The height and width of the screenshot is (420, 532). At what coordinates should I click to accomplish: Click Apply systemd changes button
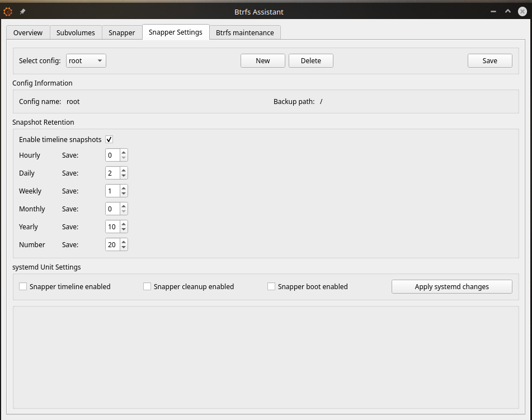(x=452, y=286)
